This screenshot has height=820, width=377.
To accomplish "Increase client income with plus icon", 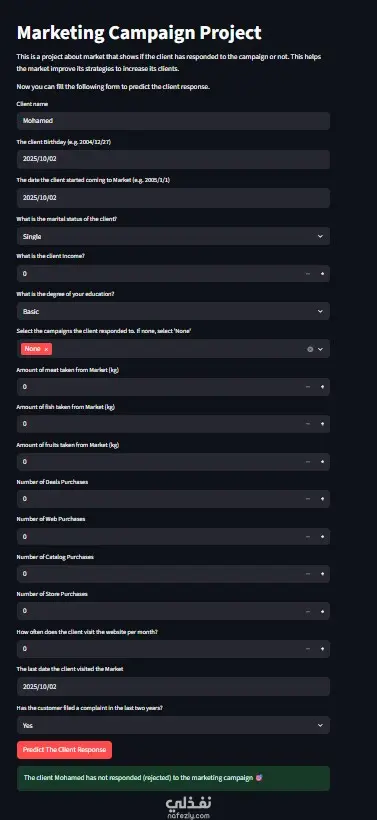I will tap(322, 274).
